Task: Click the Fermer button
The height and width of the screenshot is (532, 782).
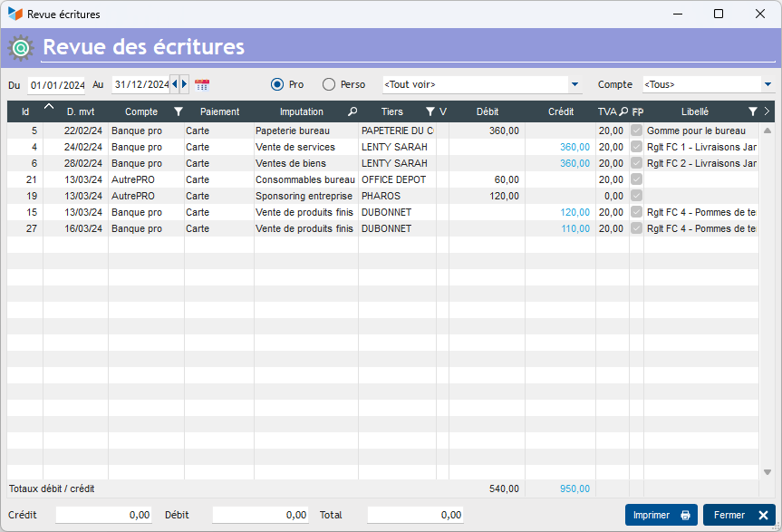Action: (x=739, y=515)
